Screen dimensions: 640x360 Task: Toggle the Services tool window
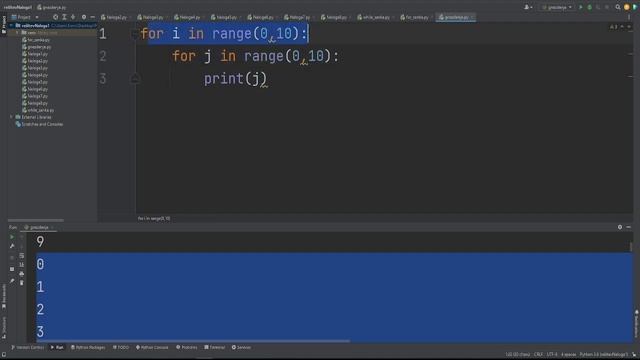click(241, 347)
